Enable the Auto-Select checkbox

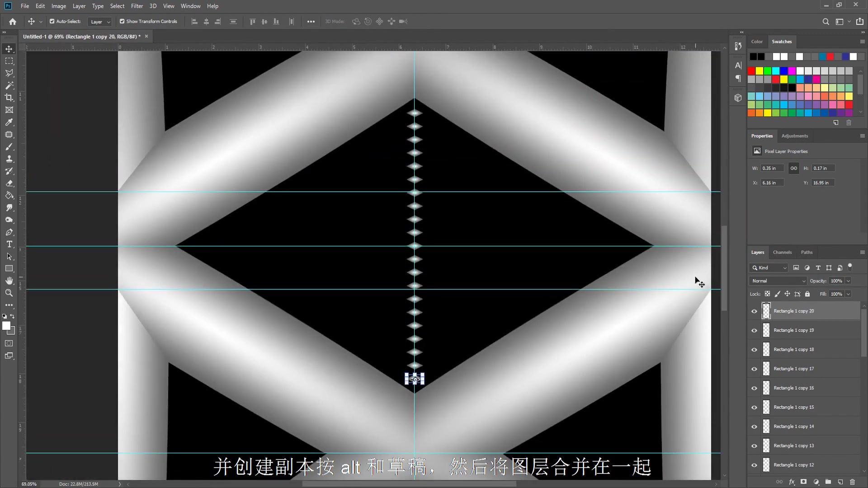[52, 21]
